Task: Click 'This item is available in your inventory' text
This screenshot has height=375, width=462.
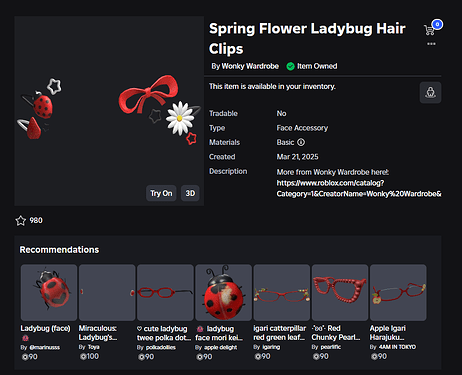Action: [x=272, y=86]
